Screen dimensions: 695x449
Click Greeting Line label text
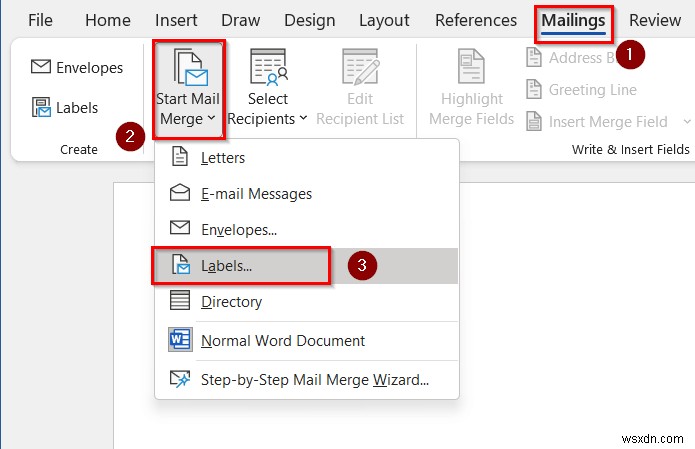(593, 90)
